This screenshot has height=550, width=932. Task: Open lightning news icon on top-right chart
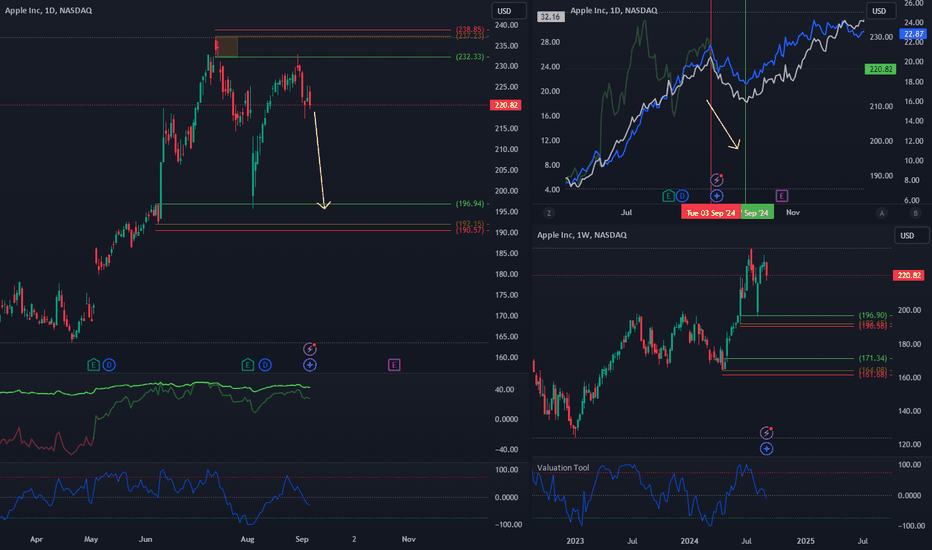tap(717, 180)
